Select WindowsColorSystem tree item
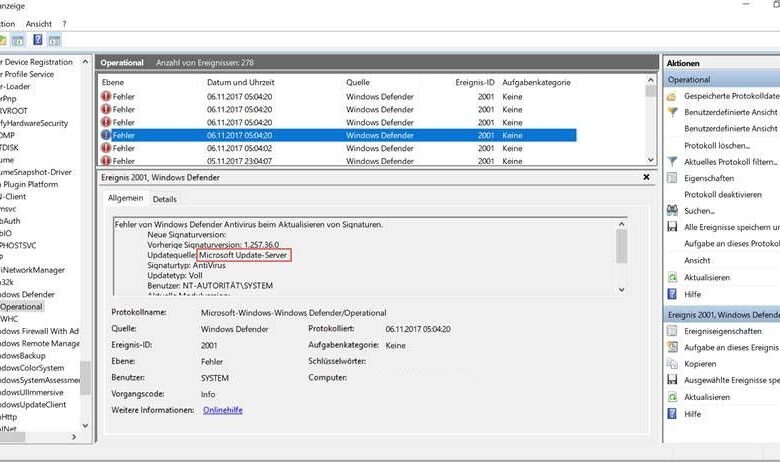 point(32,368)
